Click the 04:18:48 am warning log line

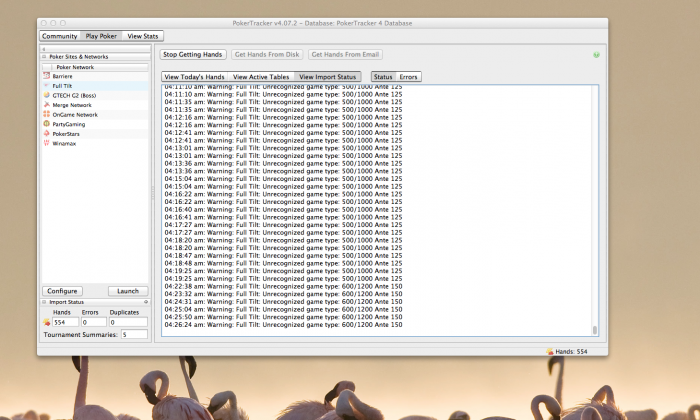pos(283,263)
